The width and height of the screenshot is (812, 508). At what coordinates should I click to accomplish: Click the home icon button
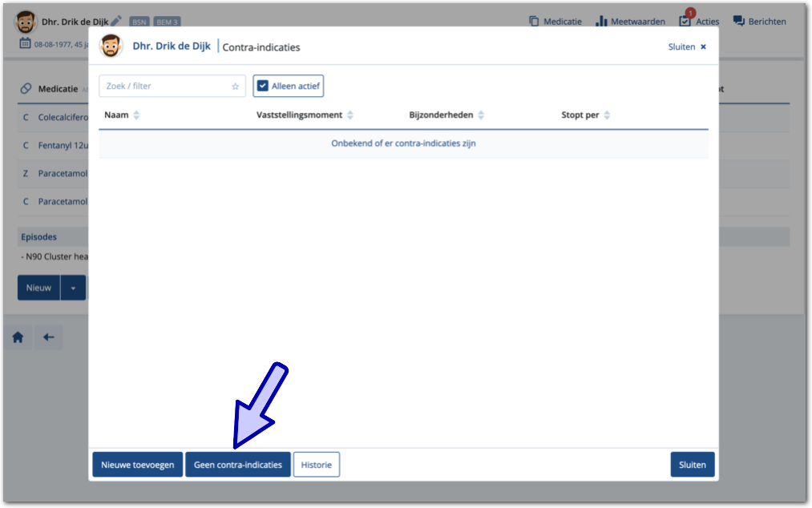click(18, 337)
